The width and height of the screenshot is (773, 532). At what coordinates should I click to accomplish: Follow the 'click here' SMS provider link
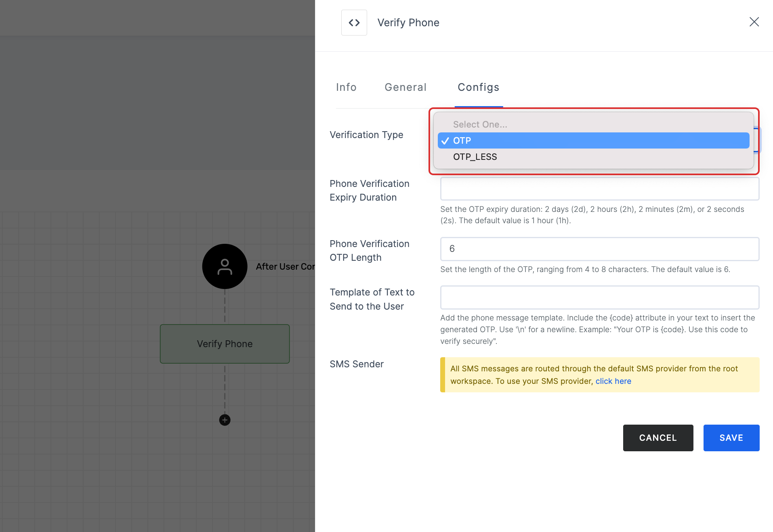pyautogui.click(x=613, y=381)
